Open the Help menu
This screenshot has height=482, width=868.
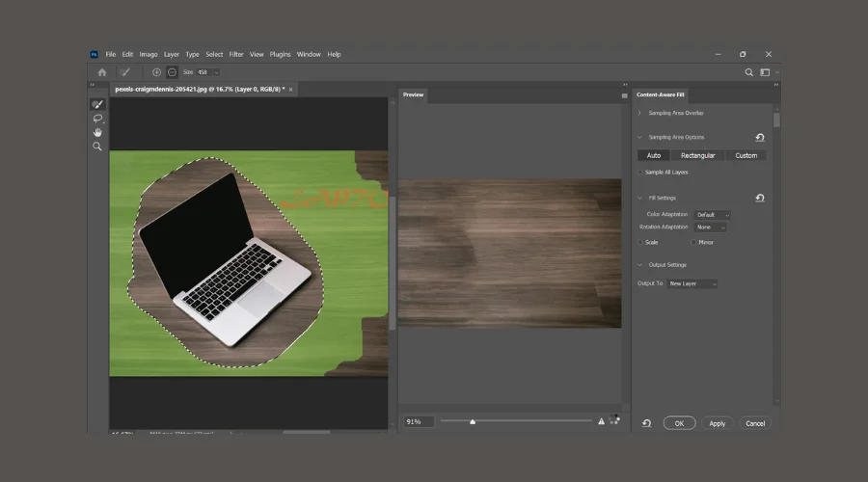pos(334,54)
